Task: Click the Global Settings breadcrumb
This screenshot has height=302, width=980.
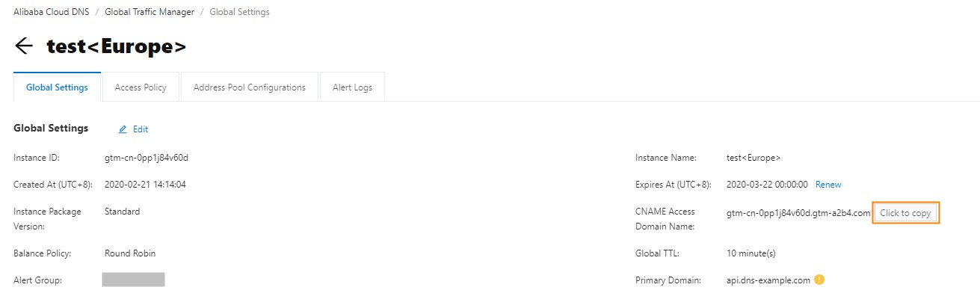Action: coord(240,12)
